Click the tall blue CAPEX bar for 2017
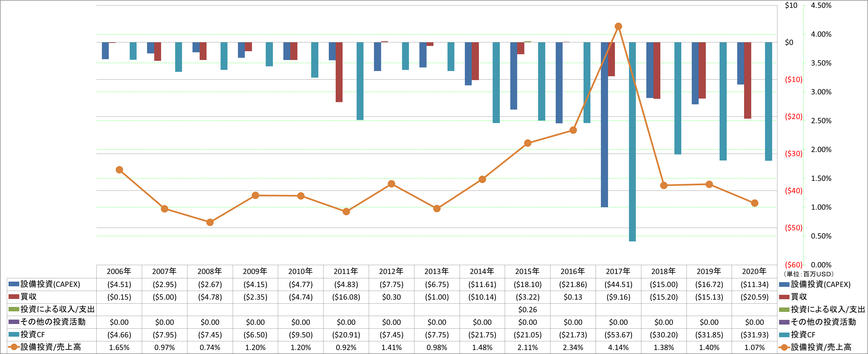Image resolution: width=868 pixels, height=354 pixels. pyautogui.click(x=604, y=125)
